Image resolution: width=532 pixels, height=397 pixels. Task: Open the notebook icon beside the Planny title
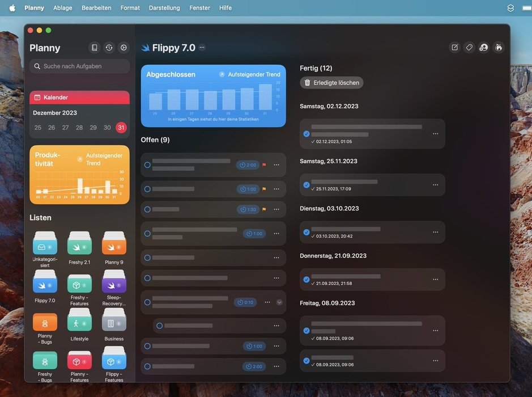pos(94,48)
